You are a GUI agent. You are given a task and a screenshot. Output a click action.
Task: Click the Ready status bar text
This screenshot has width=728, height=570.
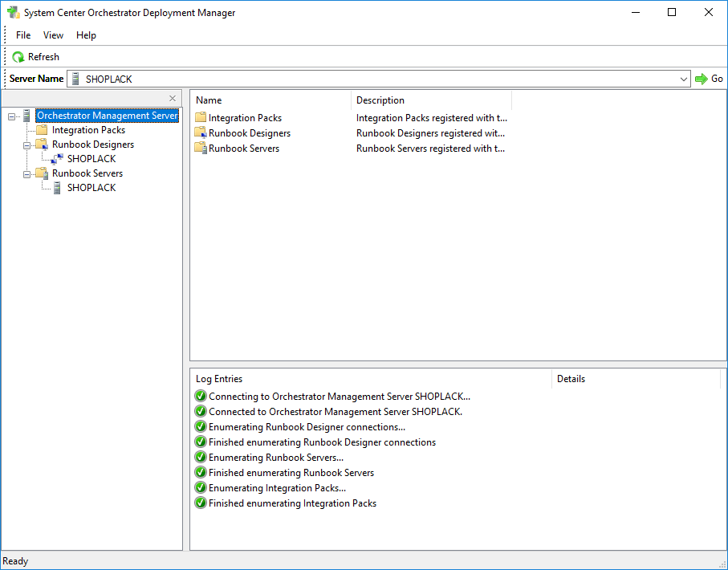[15, 561]
